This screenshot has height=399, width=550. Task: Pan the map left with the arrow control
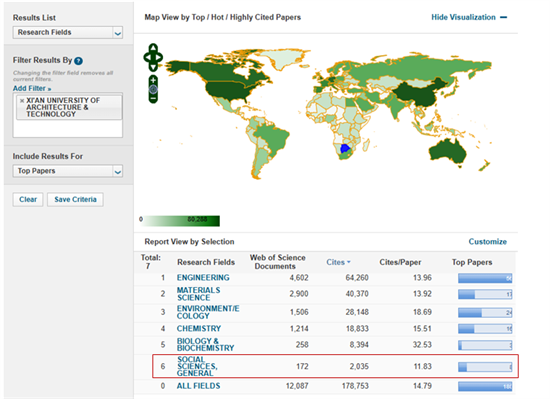(x=147, y=57)
